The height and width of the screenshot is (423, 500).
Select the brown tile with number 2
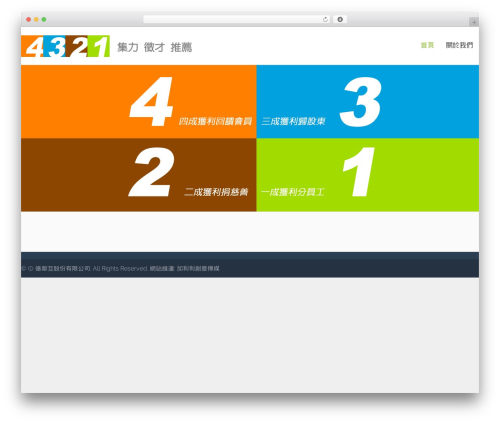139,175
